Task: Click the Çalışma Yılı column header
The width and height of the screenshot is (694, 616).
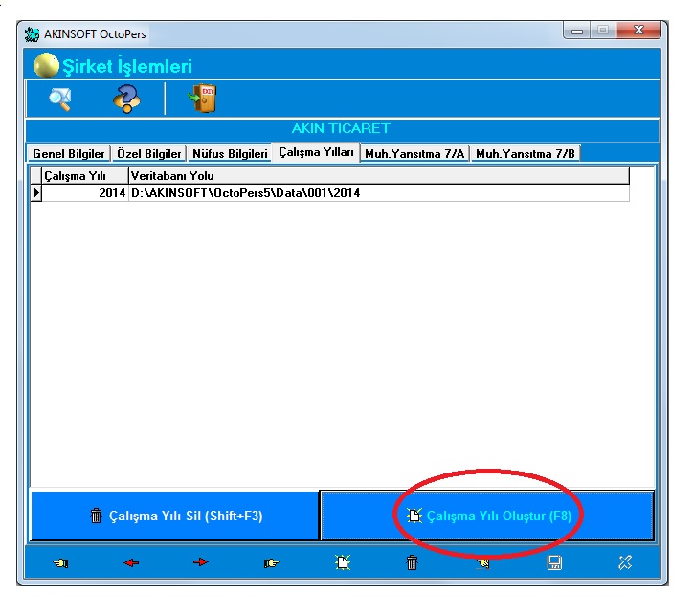Action: click(x=85, y=176)
